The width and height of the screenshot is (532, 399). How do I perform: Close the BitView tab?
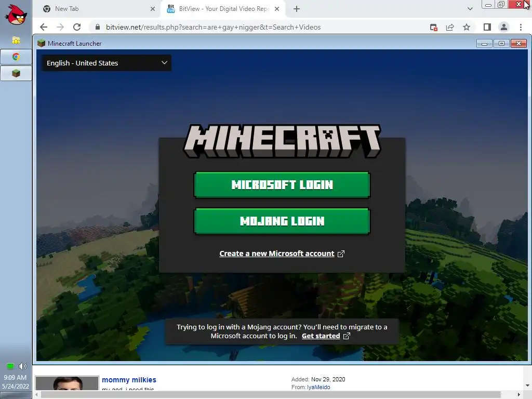(x=277, y=9)
